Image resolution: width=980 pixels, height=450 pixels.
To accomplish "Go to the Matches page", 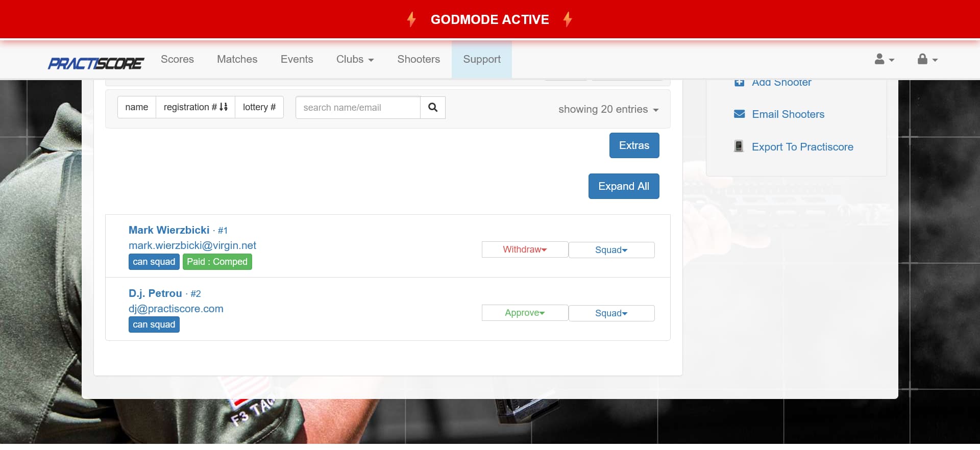I will tap(237, 59).
